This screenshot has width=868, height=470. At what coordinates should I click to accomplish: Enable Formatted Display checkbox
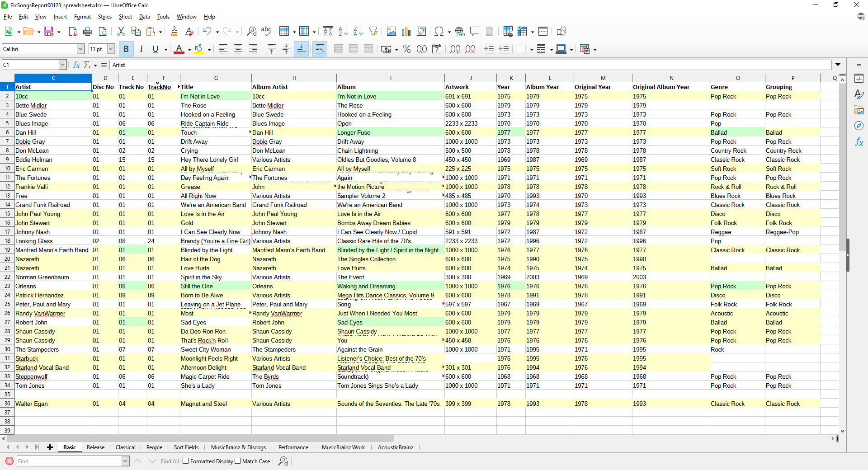click(x=185, y=461)
